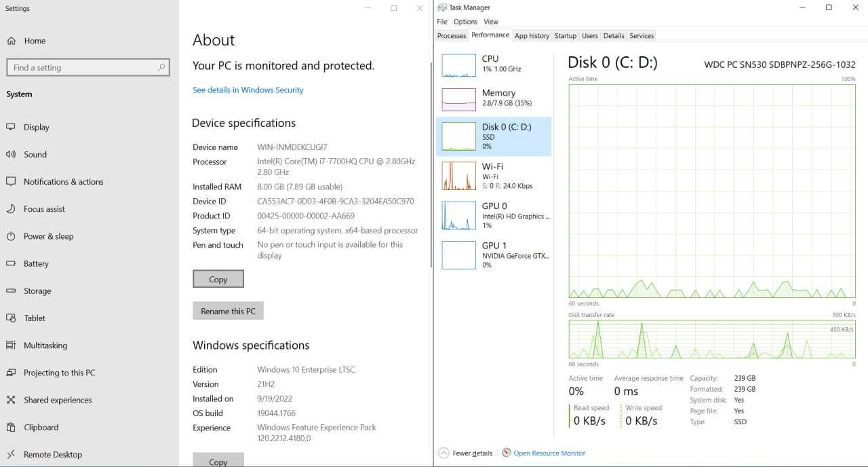
Task: Copy the device specifications
Action: [x=218, y=279]
